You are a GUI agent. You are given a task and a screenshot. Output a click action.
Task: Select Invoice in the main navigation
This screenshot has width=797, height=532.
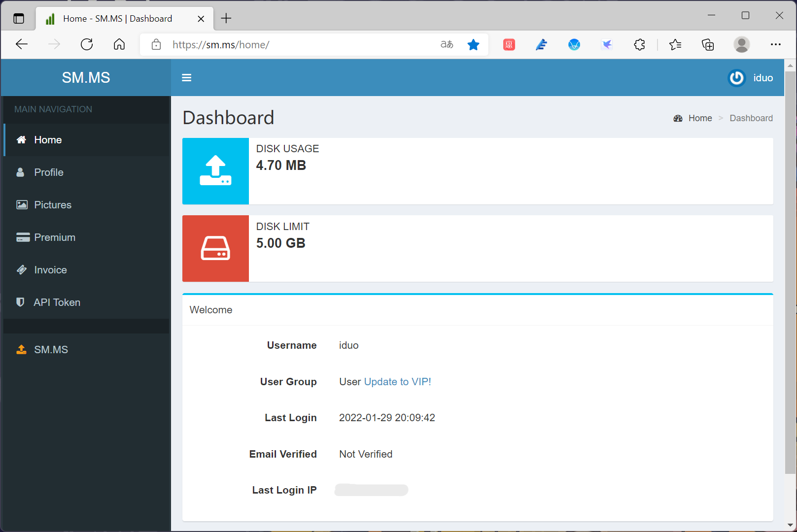(x=50, y=270)
